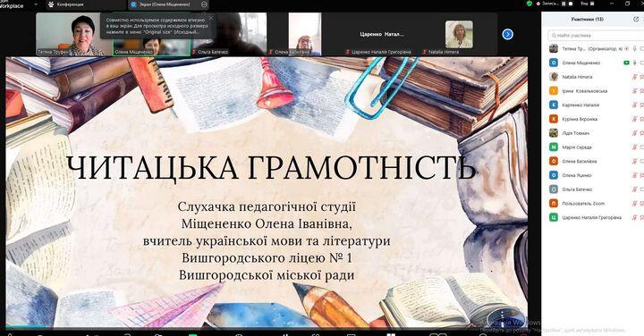Stop the recording with the square button
Viewport: 644px width, 336px height.
coord(571,4)
